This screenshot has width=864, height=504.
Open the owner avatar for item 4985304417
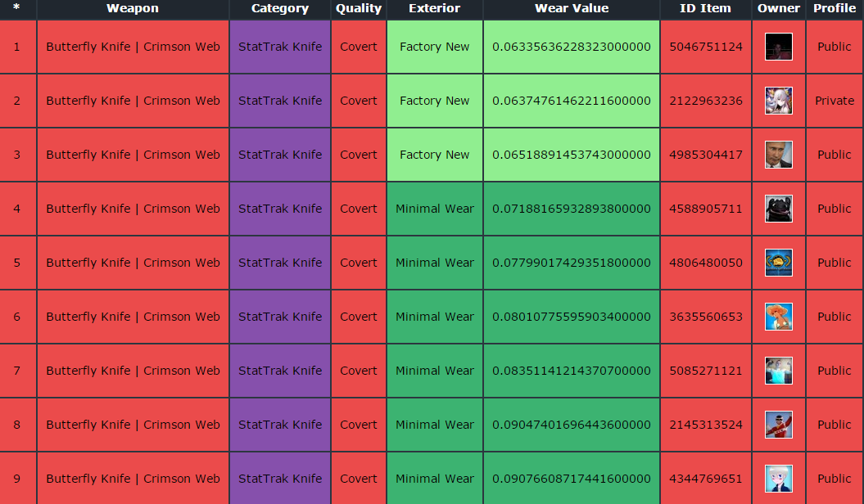tap(779, 155)
